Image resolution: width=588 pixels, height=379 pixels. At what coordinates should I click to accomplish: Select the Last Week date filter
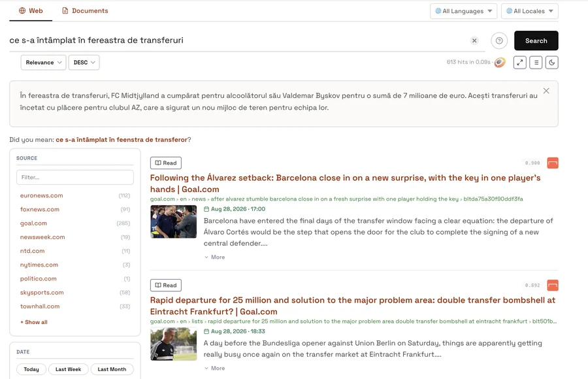pos(68,369)
